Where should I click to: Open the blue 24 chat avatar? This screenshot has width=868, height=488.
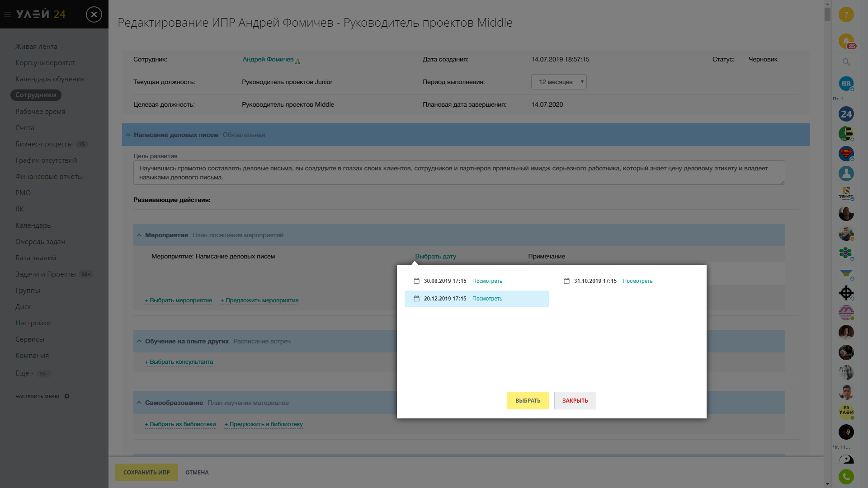click(x=846, y=114)
